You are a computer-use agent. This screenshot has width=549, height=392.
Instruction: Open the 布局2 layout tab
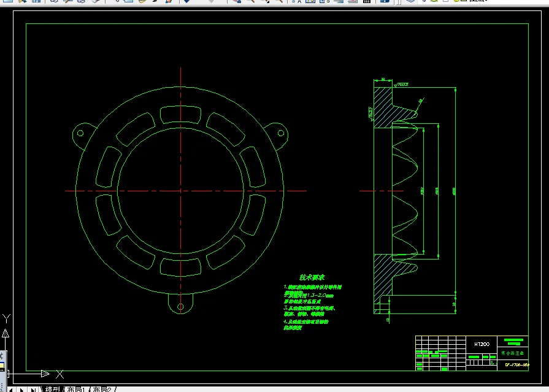pyautogui.click(x=102, y=389)
